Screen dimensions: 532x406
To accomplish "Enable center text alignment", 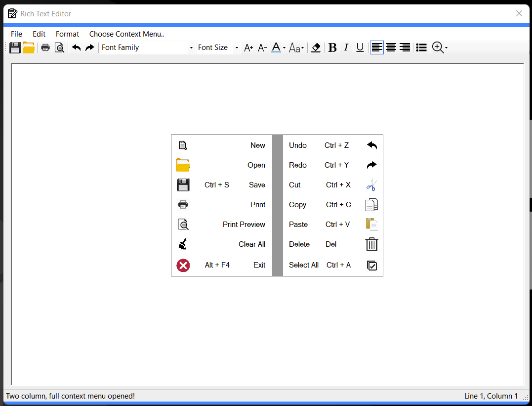I will click(x=391, y=47).
